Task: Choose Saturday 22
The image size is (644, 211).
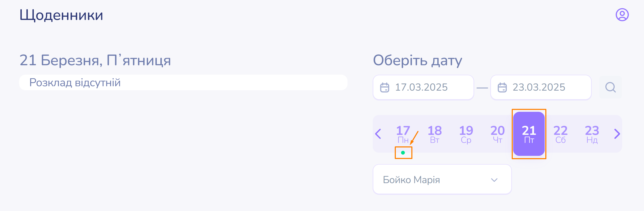Action: pyautogui.click(x=560, y=134)
